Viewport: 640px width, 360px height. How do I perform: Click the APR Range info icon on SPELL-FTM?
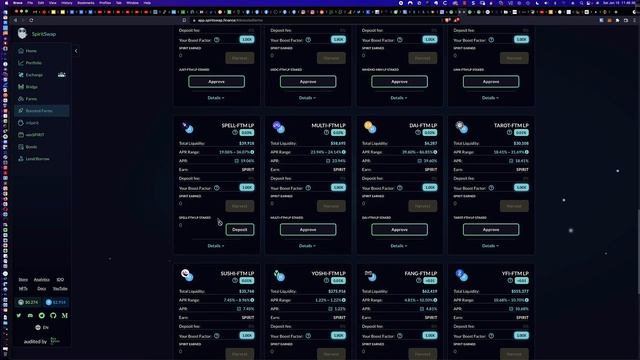pyautogui.click(x=252, y=152)
